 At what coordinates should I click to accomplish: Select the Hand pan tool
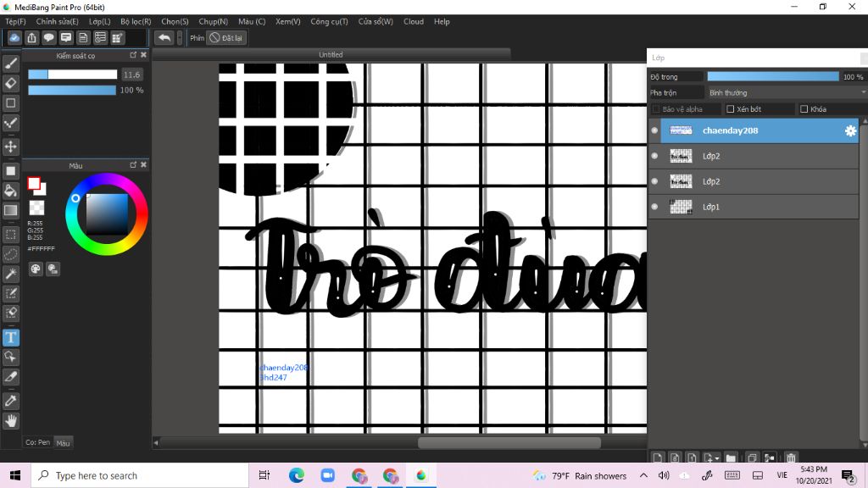[x=10, y=420]
